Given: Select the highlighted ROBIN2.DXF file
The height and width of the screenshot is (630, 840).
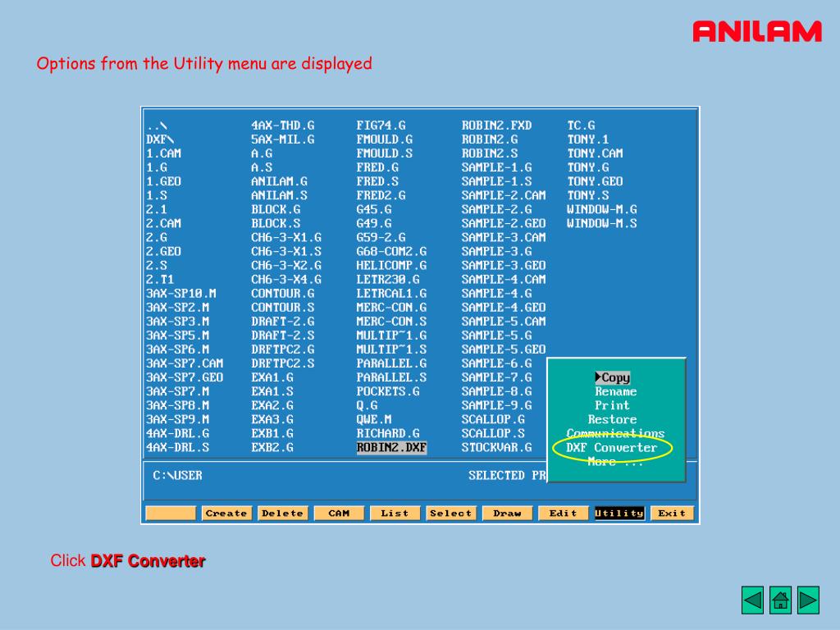Looking at the screenshot, I should click(391, 447).
